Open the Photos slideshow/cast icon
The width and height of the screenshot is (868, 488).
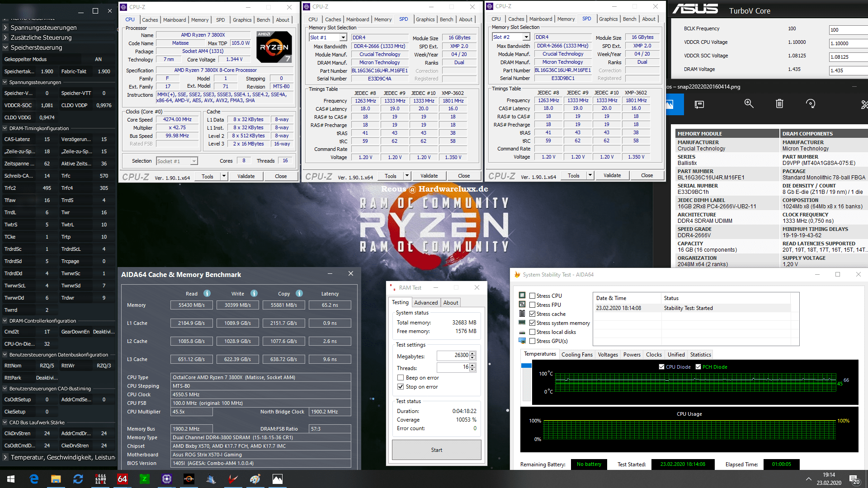pyautogui.click(x=699, y=104)
